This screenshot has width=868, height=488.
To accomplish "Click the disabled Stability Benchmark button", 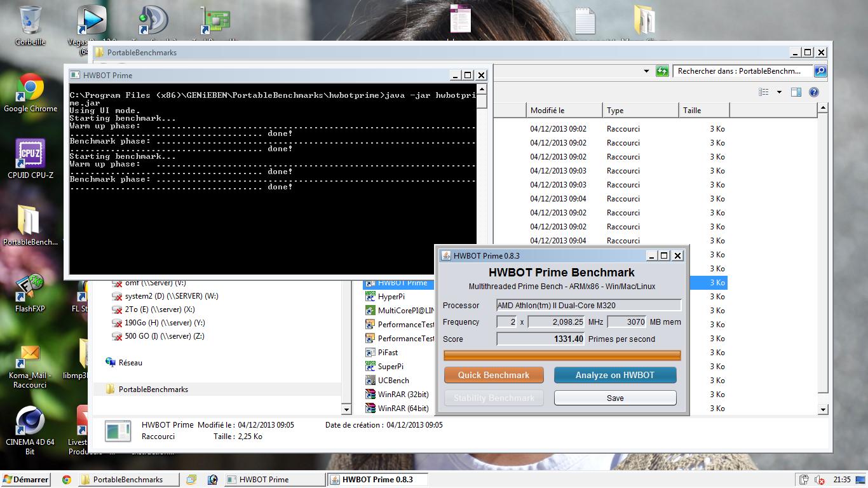I will point(494,398).
